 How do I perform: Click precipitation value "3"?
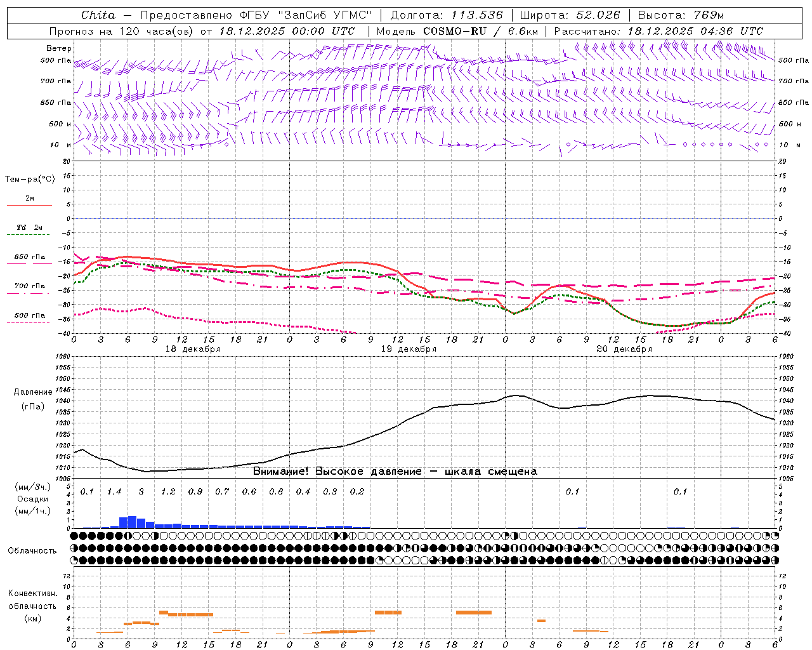[141, 492]
